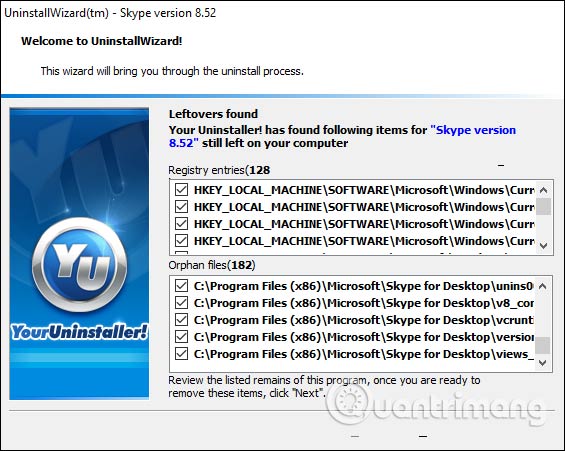Toggle the version orphan file checkbox

click(181, 337)
